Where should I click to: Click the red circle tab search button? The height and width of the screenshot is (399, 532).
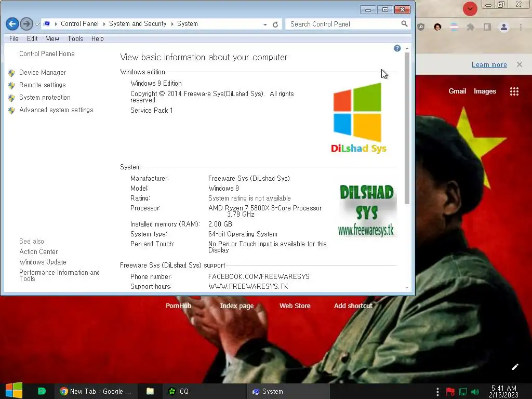tap(470, 8)
